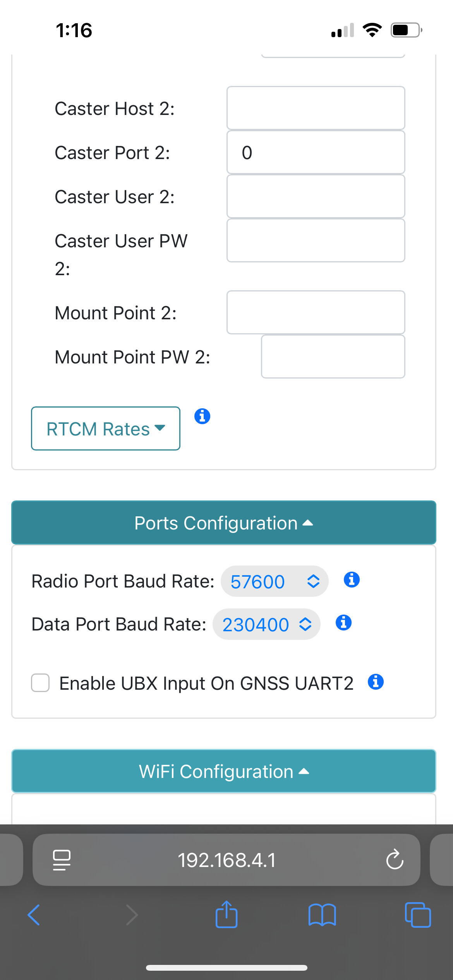The height and width of the screenshot is (980, 453).
Task: Open Safari tabs overview icon
Action: pos(417,915)
